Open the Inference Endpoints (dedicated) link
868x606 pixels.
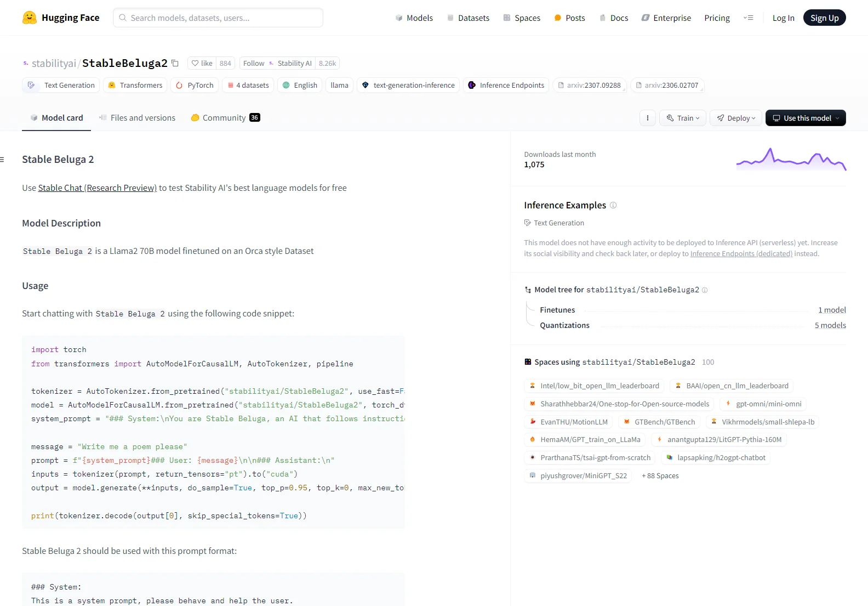point(741,253)
